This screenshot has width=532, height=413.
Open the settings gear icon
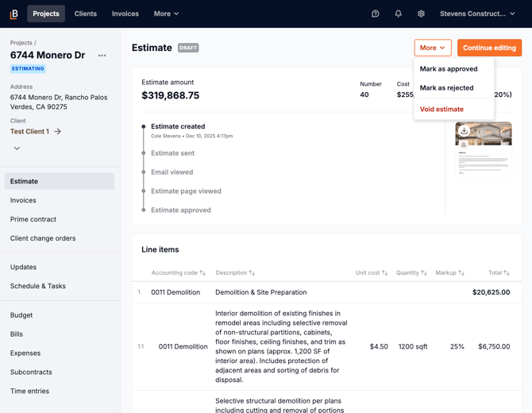pos(421,14)
